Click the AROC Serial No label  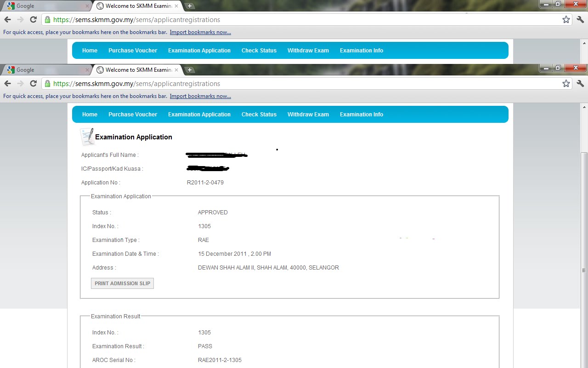(114, 360)
